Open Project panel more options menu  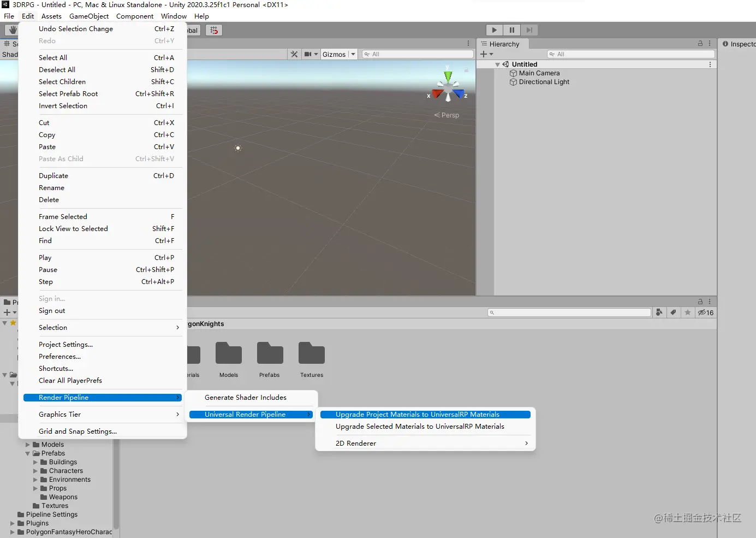710,301
